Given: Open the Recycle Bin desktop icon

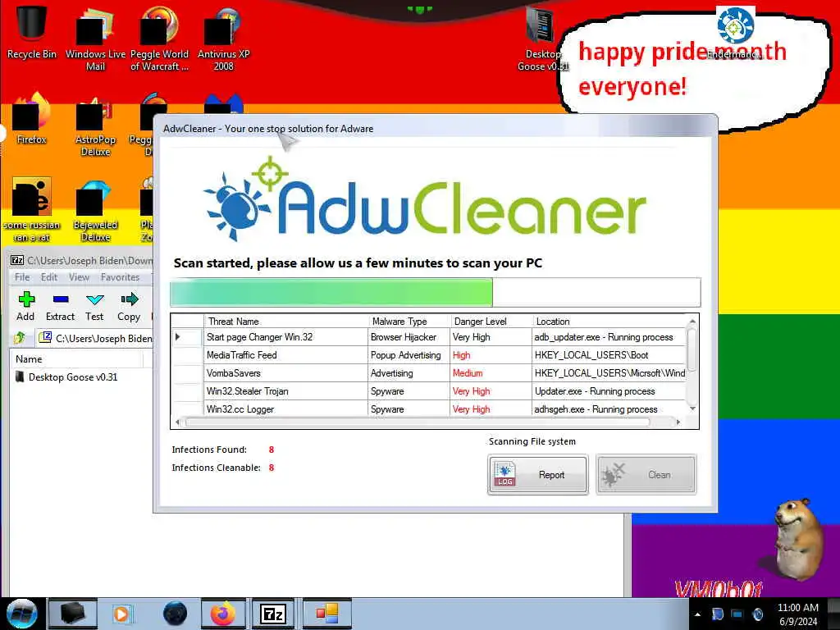Looking at the screenshot, I should (x=32, y=32).
